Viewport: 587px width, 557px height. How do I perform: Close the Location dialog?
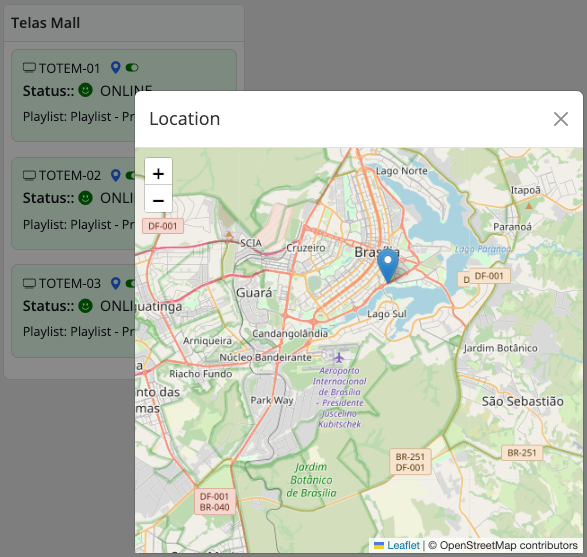(x=560, y=119)
